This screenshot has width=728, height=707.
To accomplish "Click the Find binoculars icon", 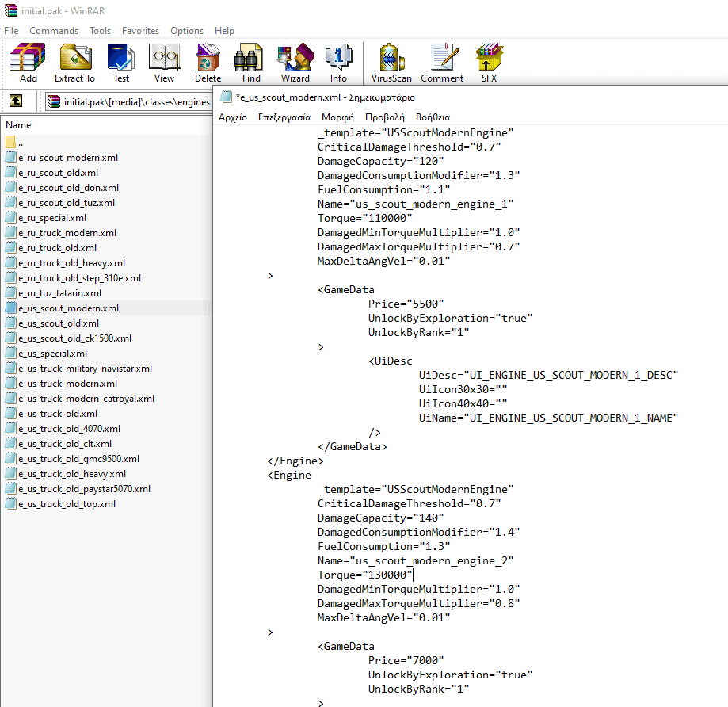I will [x=251, y=62].
